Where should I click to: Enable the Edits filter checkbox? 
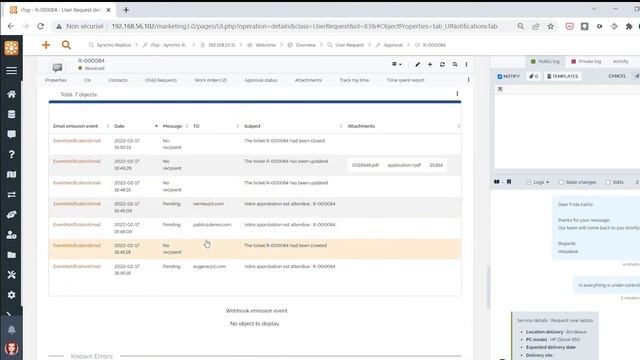(608, 182)
